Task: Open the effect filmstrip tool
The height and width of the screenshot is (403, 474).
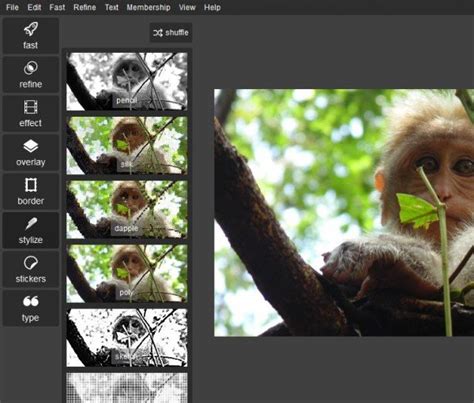Action: coord(31,114)
